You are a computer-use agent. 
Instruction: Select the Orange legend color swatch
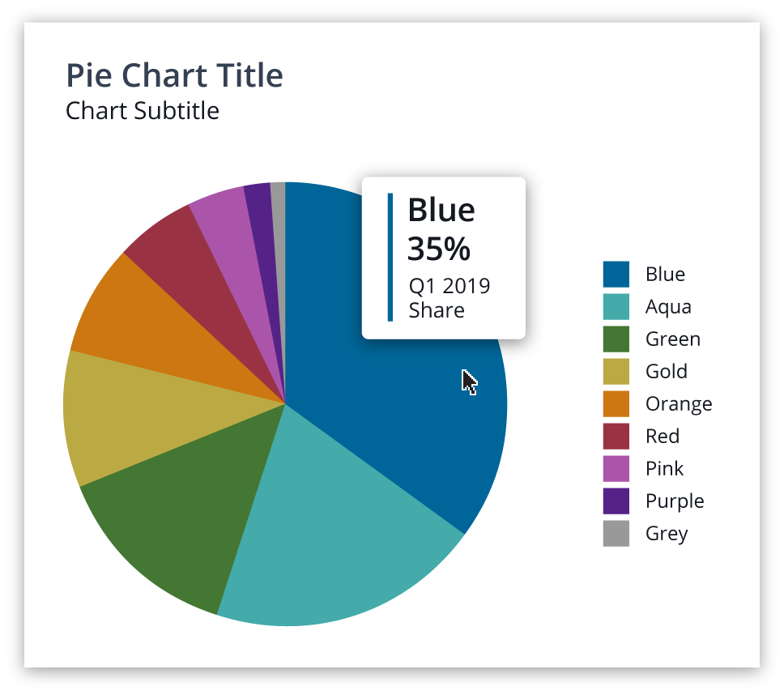(x=616, y=403)
